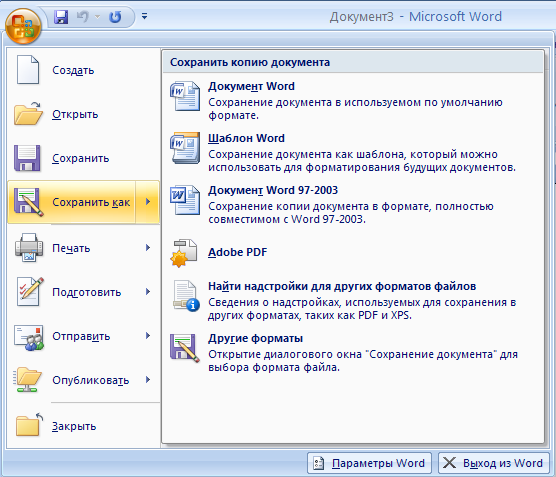Open the quick access toolbar customize dropdown

tap(144, 16)
